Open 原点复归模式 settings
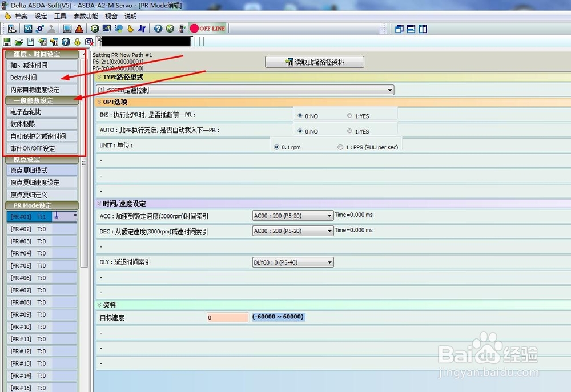The width and height of the screenshot is (571, 392). (x=42, y=171)
